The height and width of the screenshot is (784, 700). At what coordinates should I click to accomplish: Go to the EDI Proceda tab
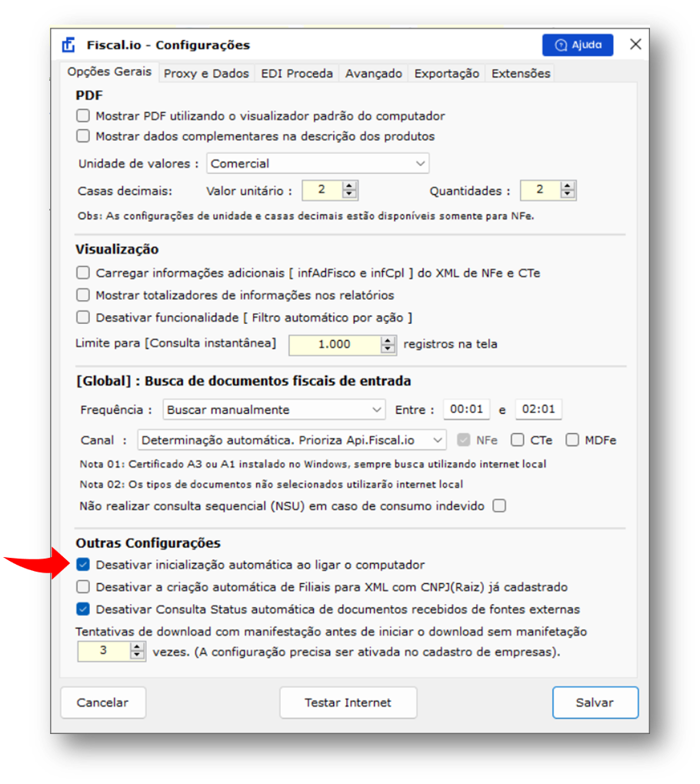click(296, 74)
